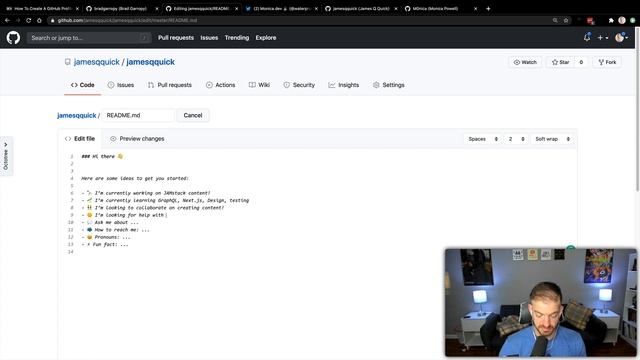Screen dimensions: 640x360
Task: Switch to the Preview changes tab
Action: click(137, 139)
